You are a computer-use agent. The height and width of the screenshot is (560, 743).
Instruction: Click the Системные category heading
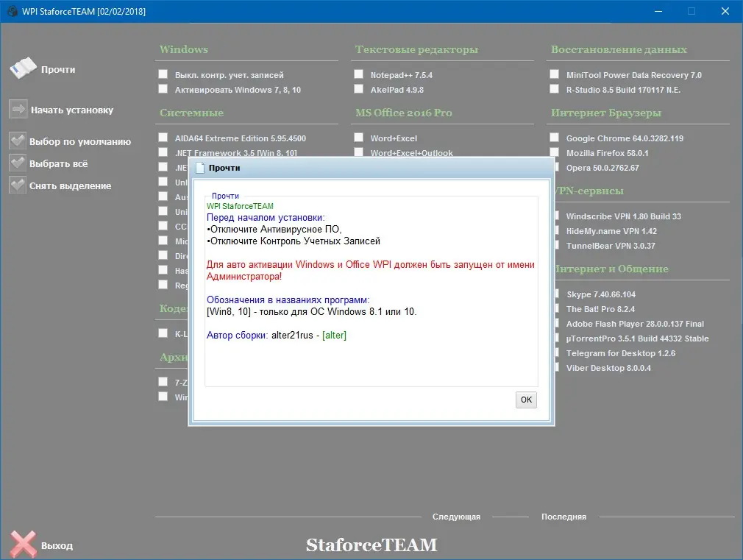point(191,113)
